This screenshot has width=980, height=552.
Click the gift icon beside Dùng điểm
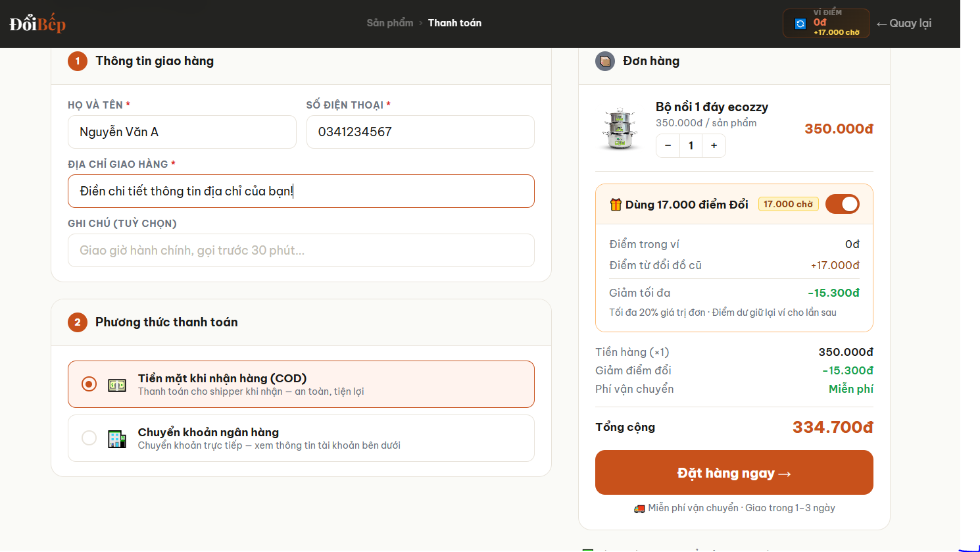(616, 205)
